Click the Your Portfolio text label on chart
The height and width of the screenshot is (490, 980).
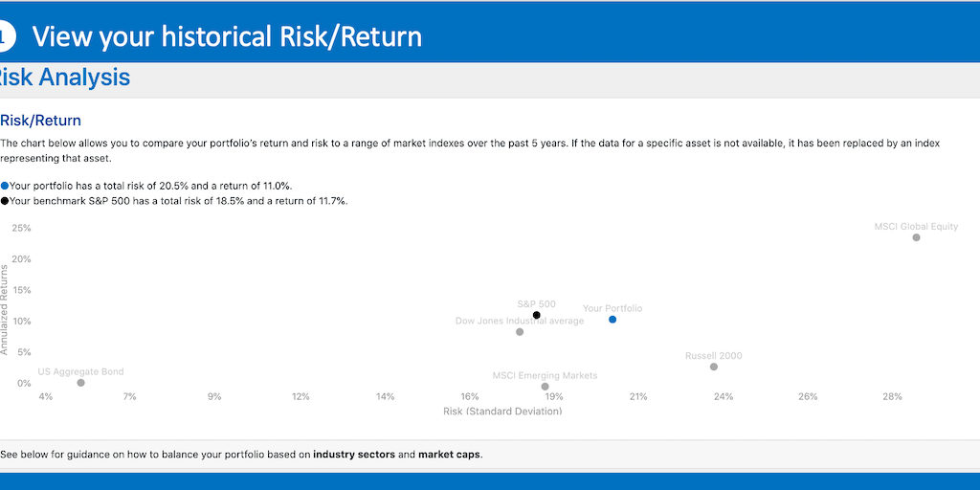[612, 309]
